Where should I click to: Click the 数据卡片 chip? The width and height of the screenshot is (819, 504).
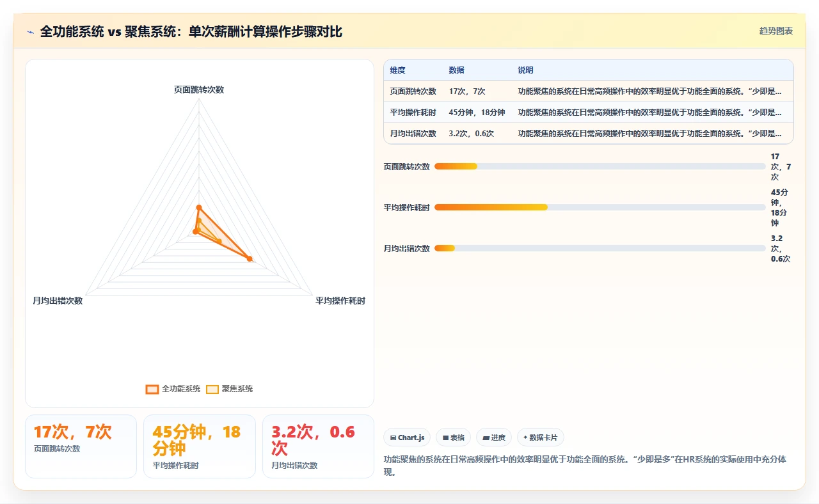(x=540, y=437)
